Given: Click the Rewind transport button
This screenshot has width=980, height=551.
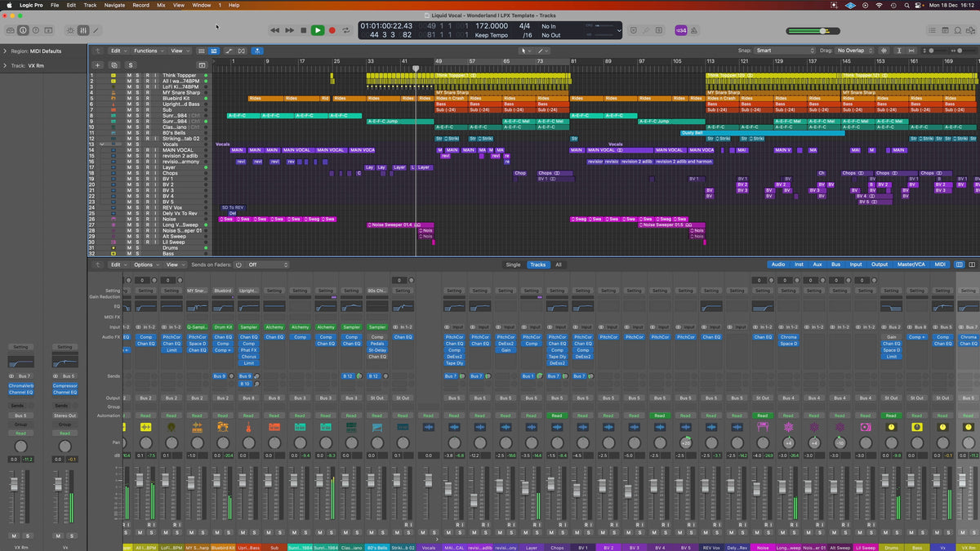Looking at the screenshot, I should click(x=275, y=30).
